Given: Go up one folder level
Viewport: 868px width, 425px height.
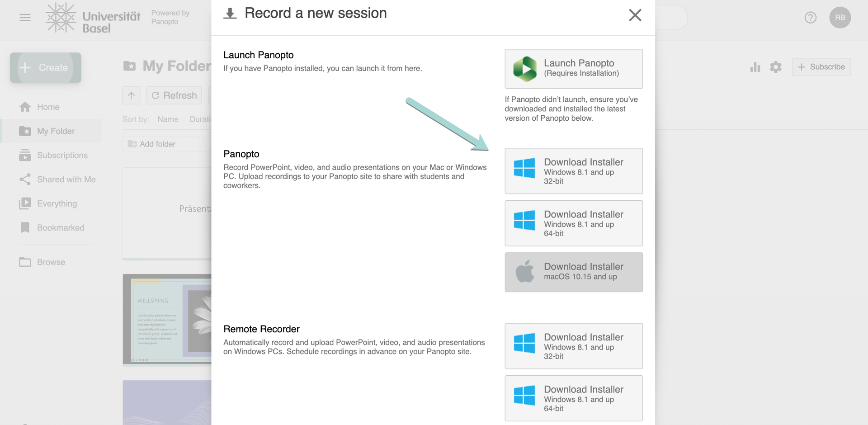Looking at the screenshot, I should pos(131,95).
